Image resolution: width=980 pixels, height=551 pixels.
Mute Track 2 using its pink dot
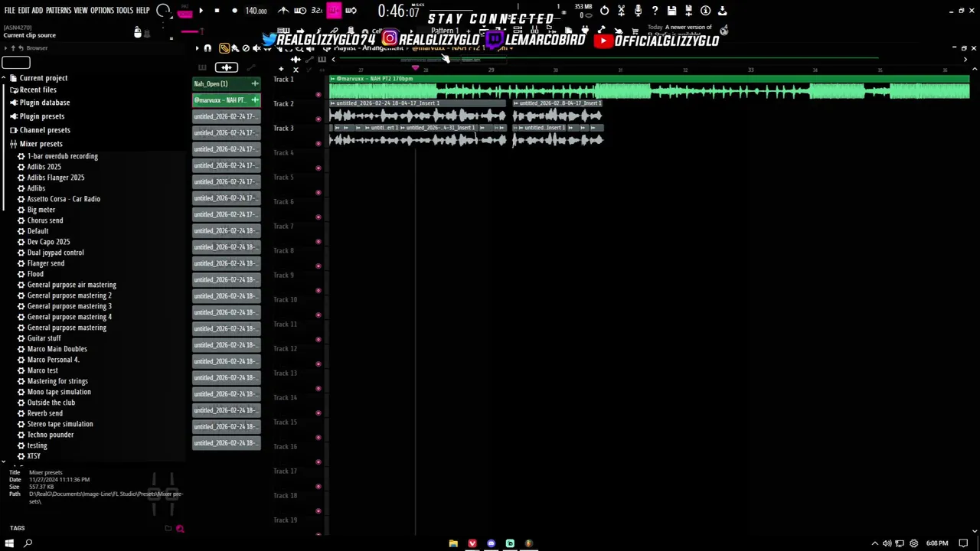coord(318,119)
